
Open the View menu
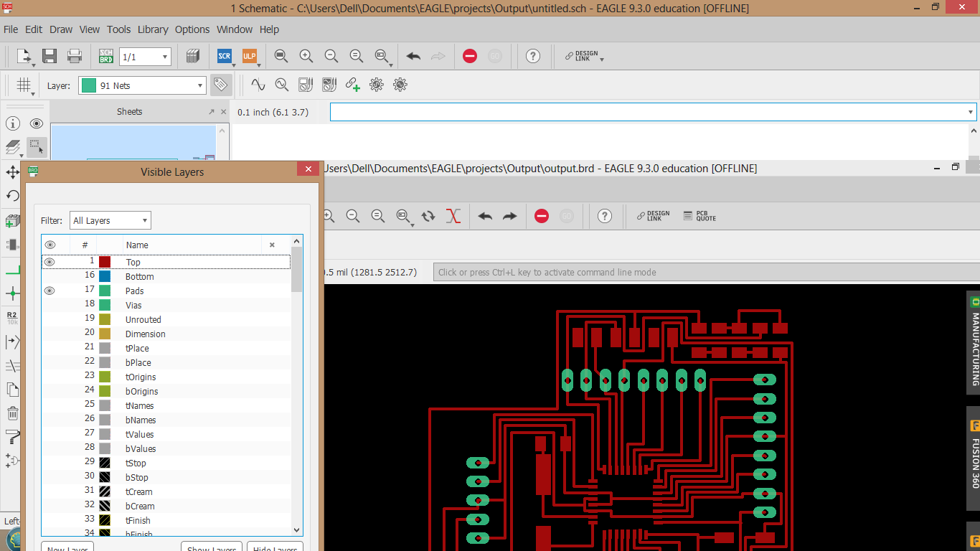(90, 29)
